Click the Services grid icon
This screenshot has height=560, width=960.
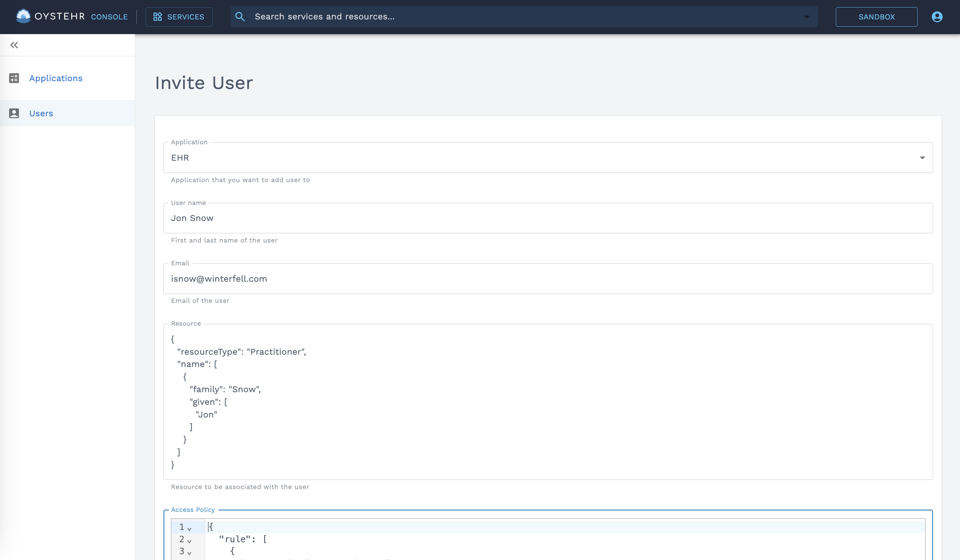point(157,16)
